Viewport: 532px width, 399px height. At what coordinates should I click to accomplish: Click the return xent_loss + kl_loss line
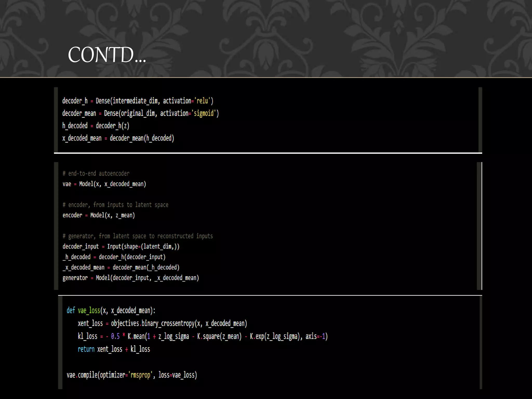[x=114, y=349]
